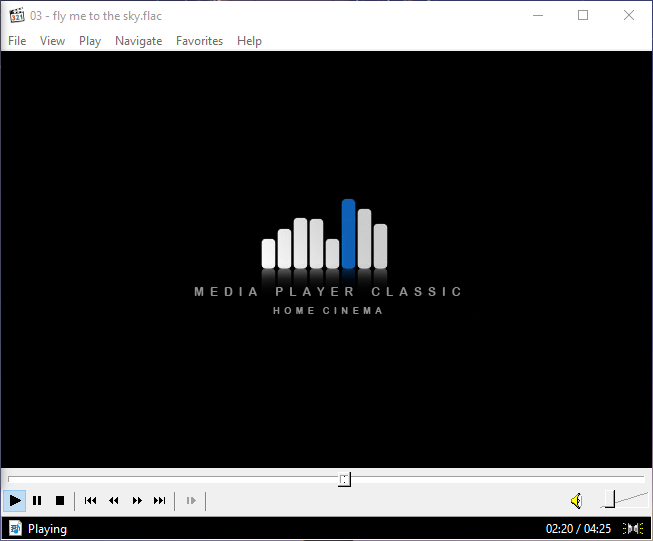
Task: Open the Favorites menu
Action: (199, 41)
